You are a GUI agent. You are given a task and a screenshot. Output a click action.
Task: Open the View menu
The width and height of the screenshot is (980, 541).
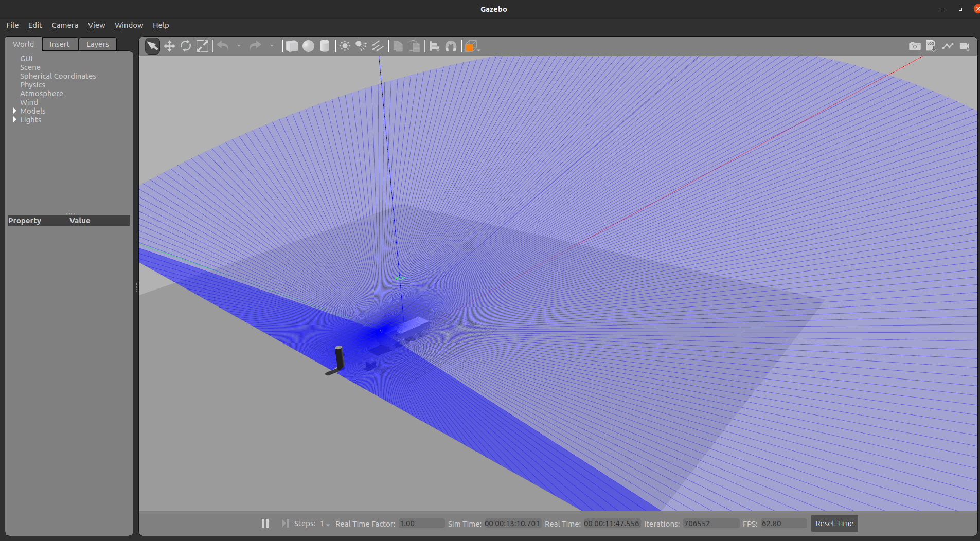point(96,25)
